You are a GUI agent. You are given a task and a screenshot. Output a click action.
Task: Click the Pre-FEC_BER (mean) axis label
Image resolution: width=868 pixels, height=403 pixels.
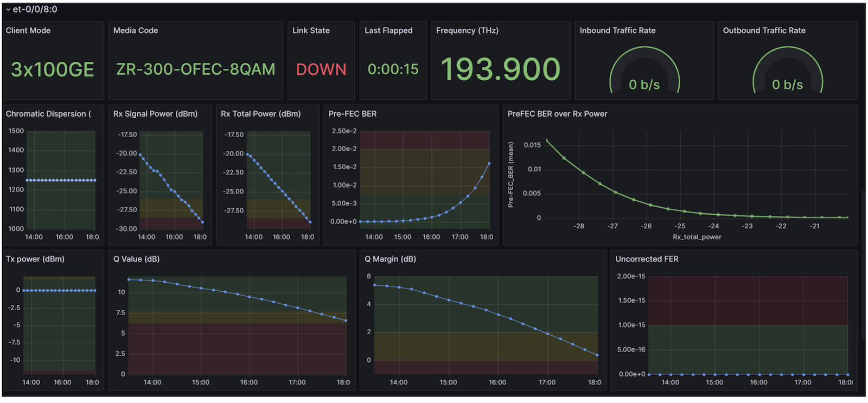510,175
